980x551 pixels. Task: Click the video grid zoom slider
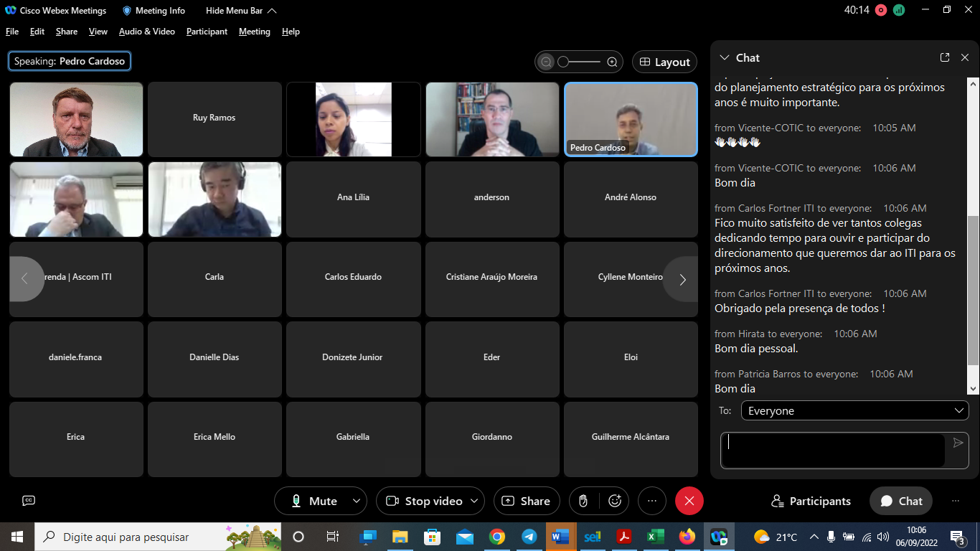click(579, 62)
